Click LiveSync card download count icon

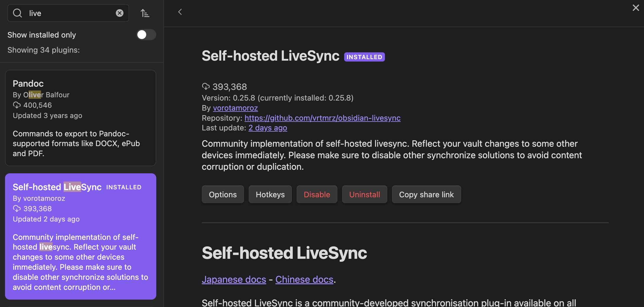click(x=17, y=209)
